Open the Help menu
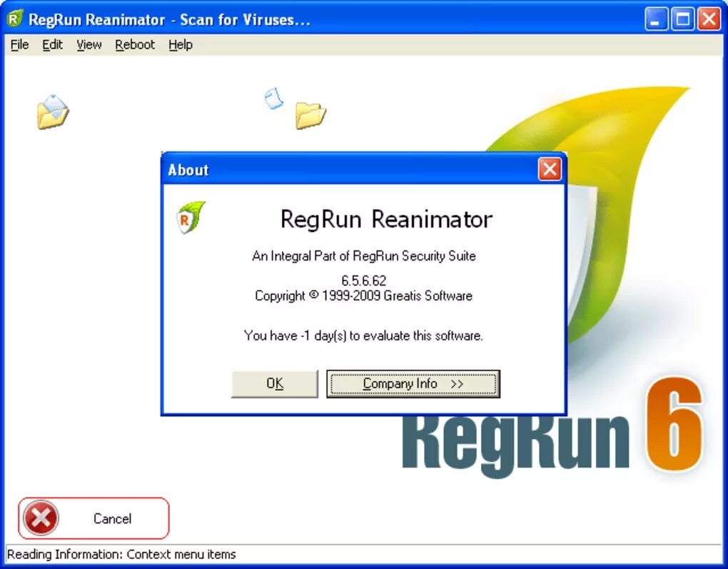 180,44
